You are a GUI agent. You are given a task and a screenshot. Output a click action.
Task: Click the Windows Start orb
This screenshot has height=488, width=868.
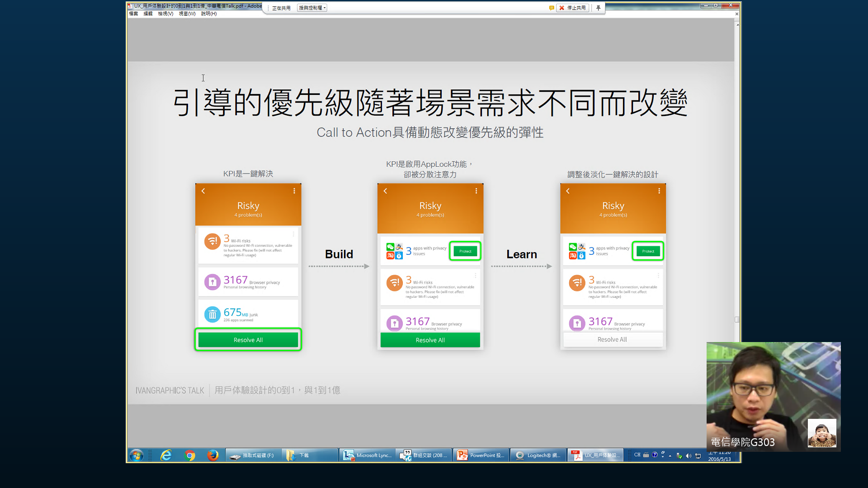136,455
